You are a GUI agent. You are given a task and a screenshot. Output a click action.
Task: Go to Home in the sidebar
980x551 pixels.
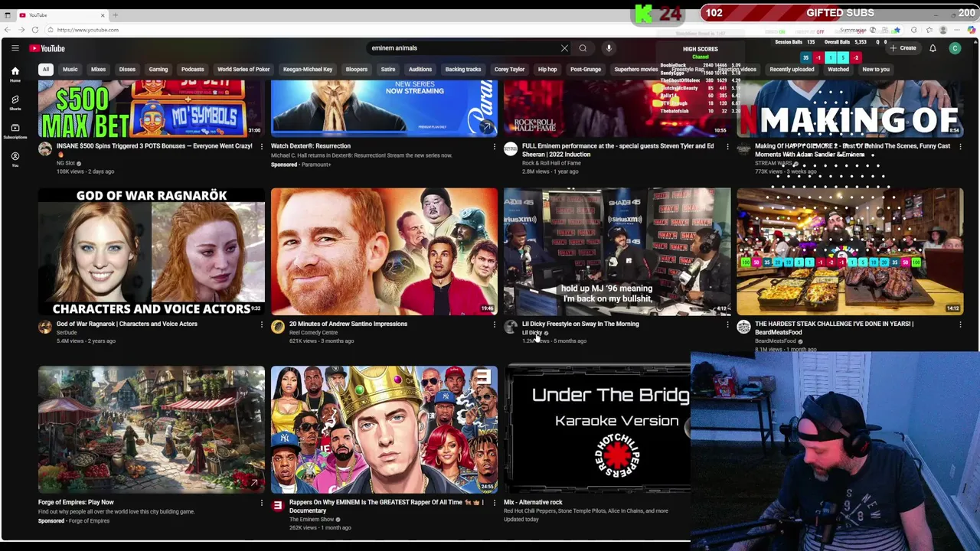click(15, 73)
